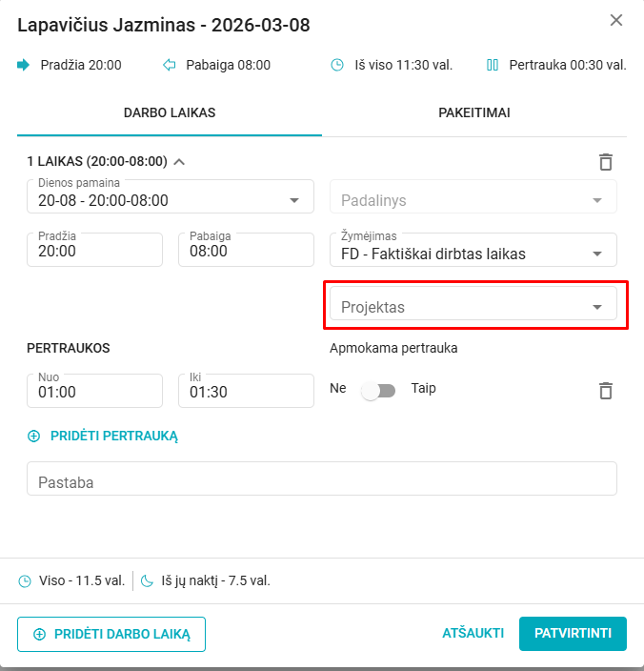The height and width of the screenshot is (671, 644).
Task: Open the Žymėjimas dropdown
Action: point(597,254)
